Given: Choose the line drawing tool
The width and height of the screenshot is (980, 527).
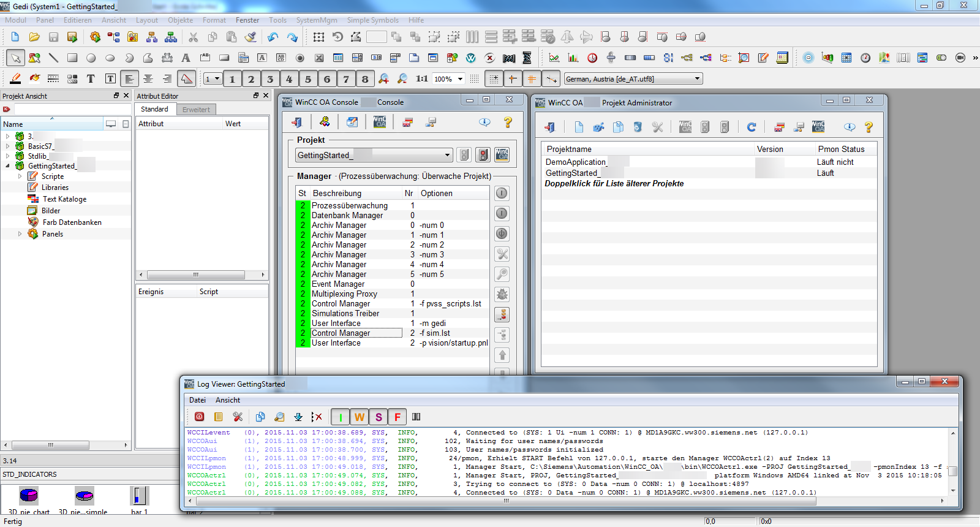Looking at the screenshot, I should pos(53,58).
